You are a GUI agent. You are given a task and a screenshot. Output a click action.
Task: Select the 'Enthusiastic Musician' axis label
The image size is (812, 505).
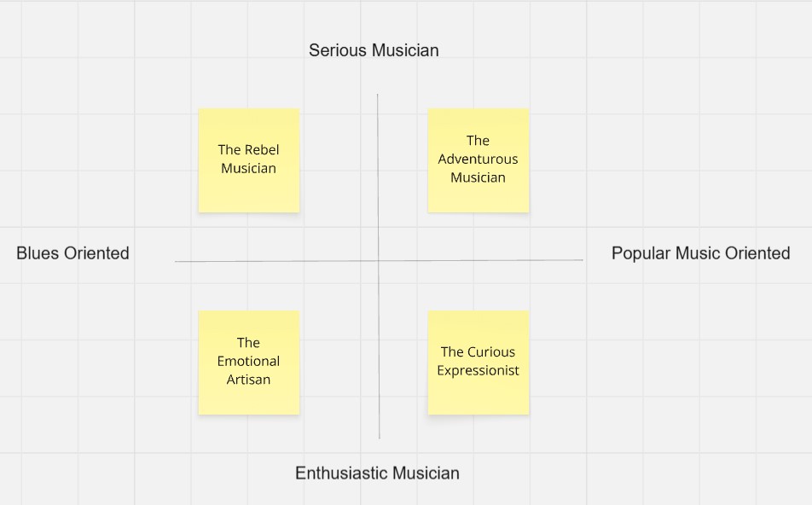(377, 473)
